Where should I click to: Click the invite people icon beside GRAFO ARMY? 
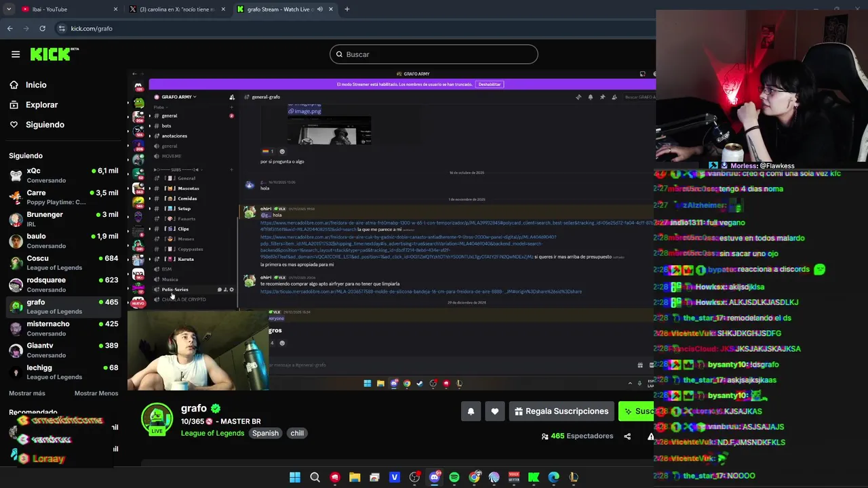[232, 97]
